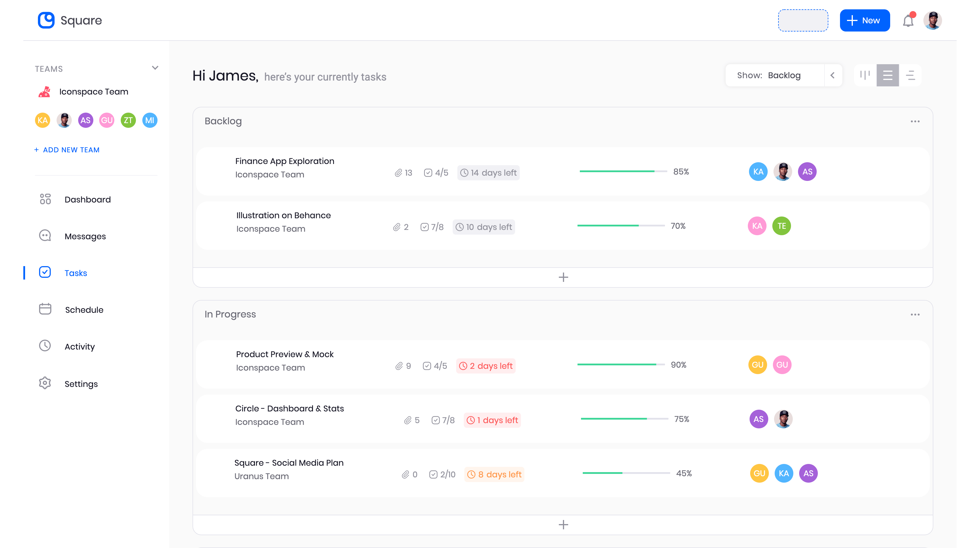Open Settings with the gear icon

tap(45, 383)
